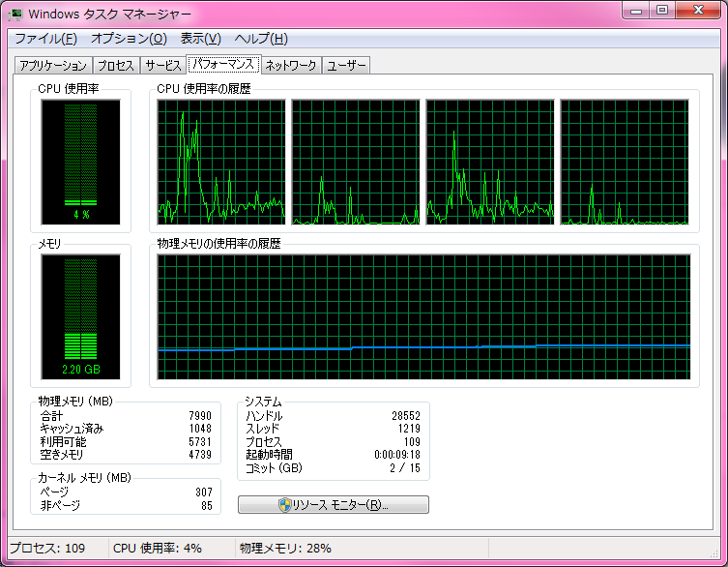
Task: Close the Task Manager window
Action: tap(698, 11)
